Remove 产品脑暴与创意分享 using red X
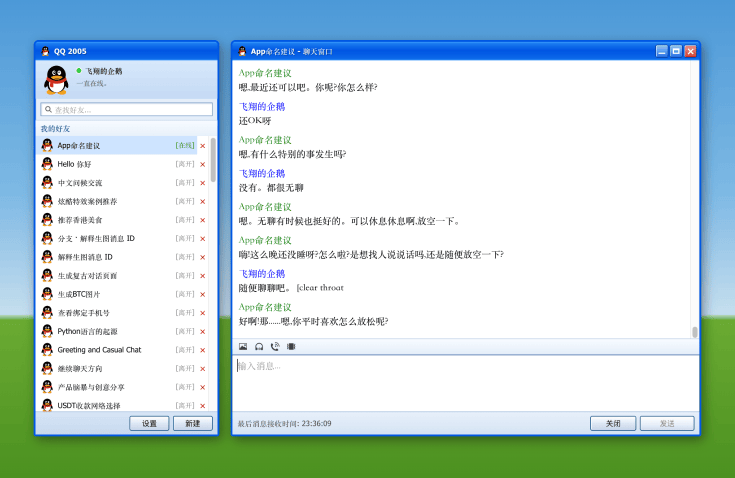735x478 pixels. click(203, 388)
